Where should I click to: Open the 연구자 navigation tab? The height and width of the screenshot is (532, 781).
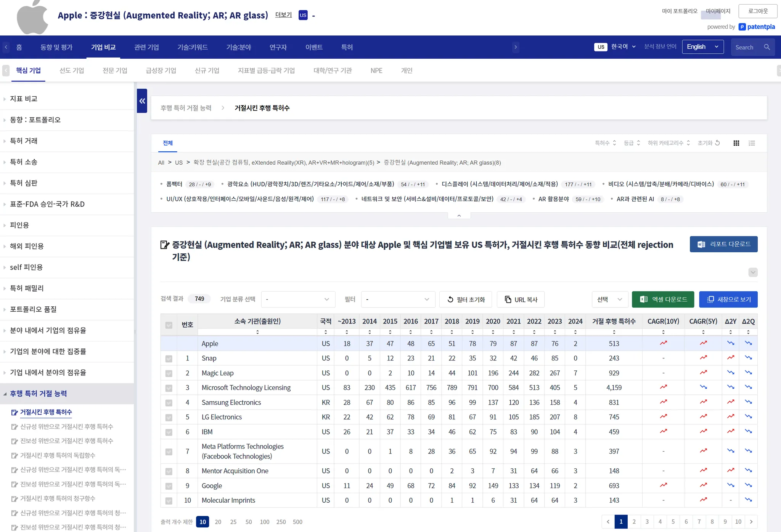pos(278,47)
